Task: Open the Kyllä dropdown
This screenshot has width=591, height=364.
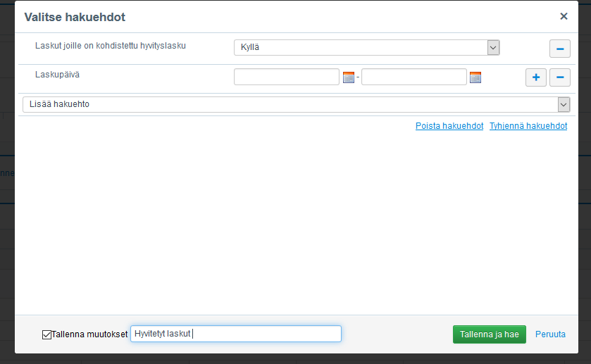Action: [366, 47]
